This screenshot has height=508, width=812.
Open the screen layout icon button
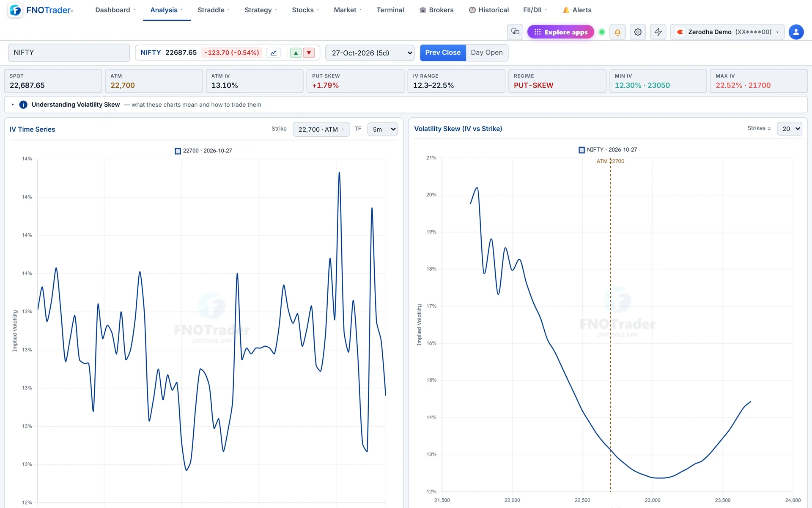click(515, 32)
